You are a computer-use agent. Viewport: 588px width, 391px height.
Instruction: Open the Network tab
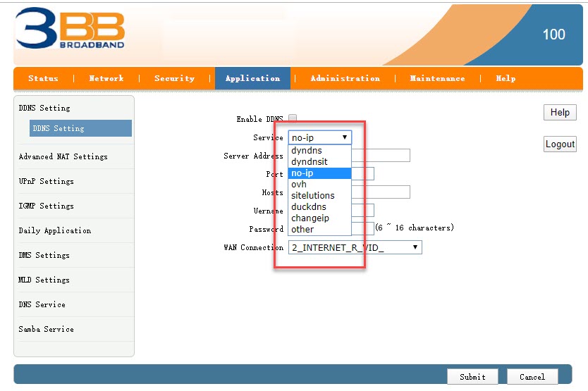point(106,78)
